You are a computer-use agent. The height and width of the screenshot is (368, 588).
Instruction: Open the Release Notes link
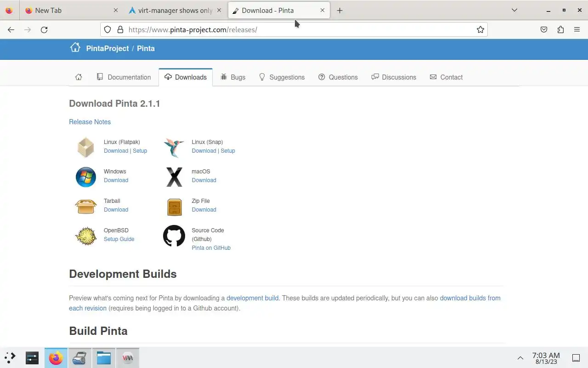tap(90, 122)
